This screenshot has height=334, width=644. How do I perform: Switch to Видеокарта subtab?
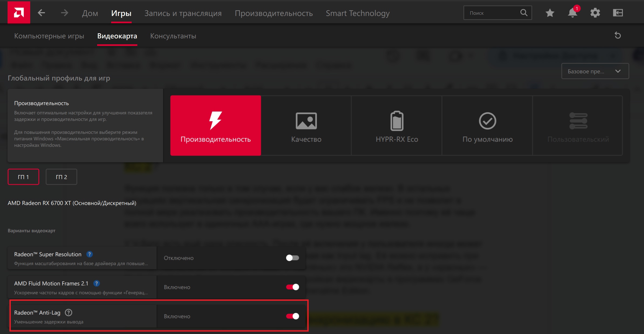117,36
